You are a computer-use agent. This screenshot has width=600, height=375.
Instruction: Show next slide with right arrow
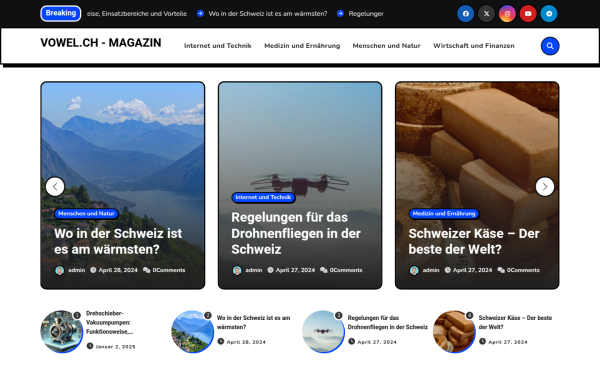[545, 187]
